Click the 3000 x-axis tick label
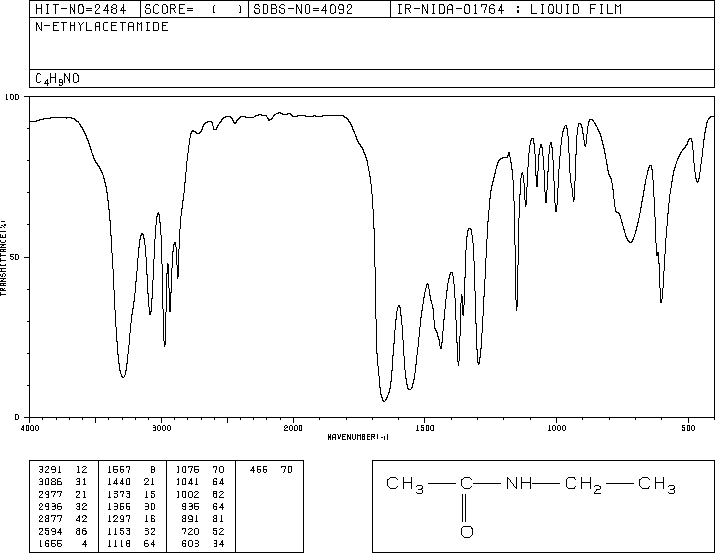This screenshot has height=553, width=715. pos(161,428)
